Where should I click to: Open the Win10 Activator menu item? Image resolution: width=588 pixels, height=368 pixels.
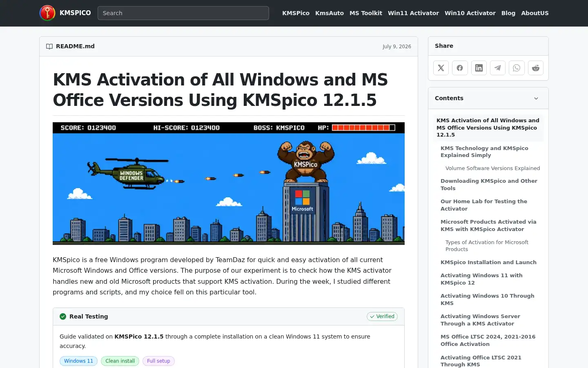[470, 13]
